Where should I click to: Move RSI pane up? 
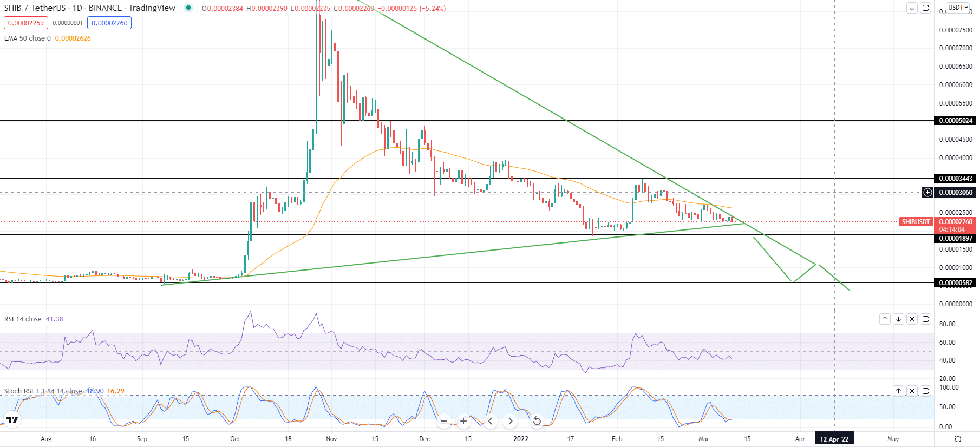click(885, 319)
